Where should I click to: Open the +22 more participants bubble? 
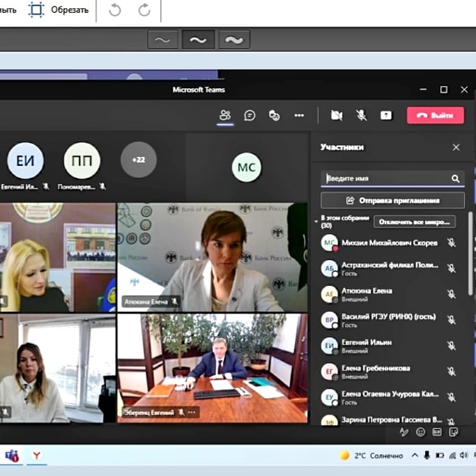pyautogui.click(x=138, y=160)
